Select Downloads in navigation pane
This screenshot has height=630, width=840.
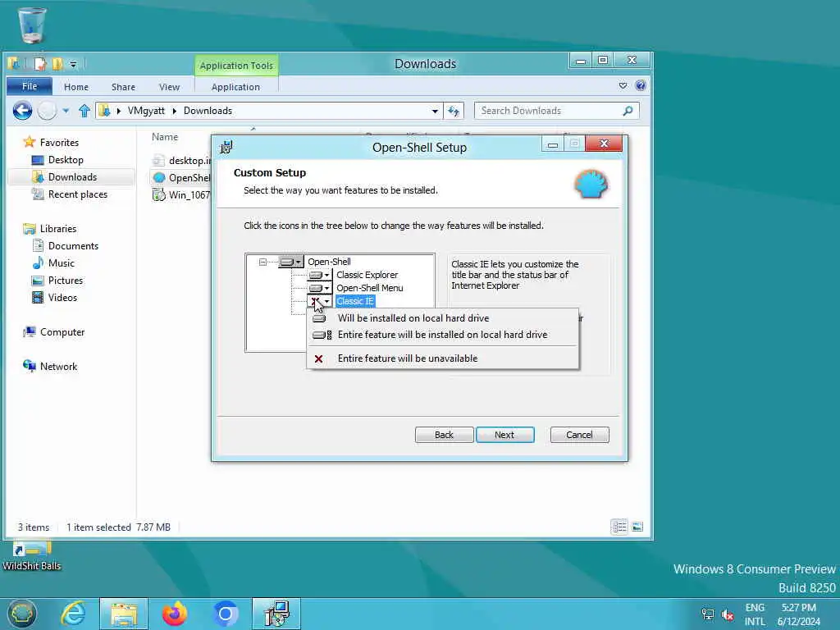tap(72, 177)
